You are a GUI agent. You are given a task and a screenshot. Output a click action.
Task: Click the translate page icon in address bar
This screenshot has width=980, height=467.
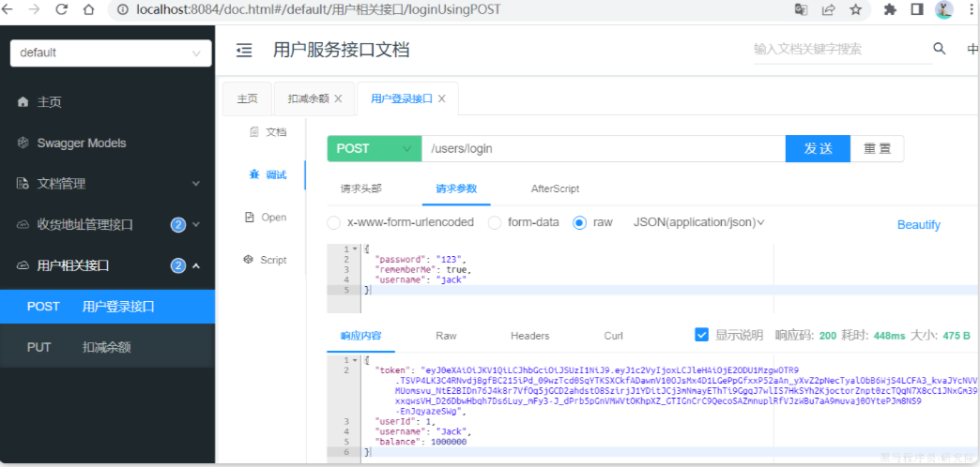click(x=801, y=10)
